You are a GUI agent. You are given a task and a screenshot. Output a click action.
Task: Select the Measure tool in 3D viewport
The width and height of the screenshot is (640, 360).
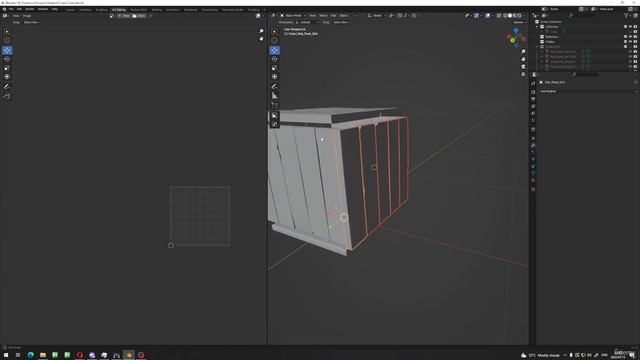pos(275,96)
